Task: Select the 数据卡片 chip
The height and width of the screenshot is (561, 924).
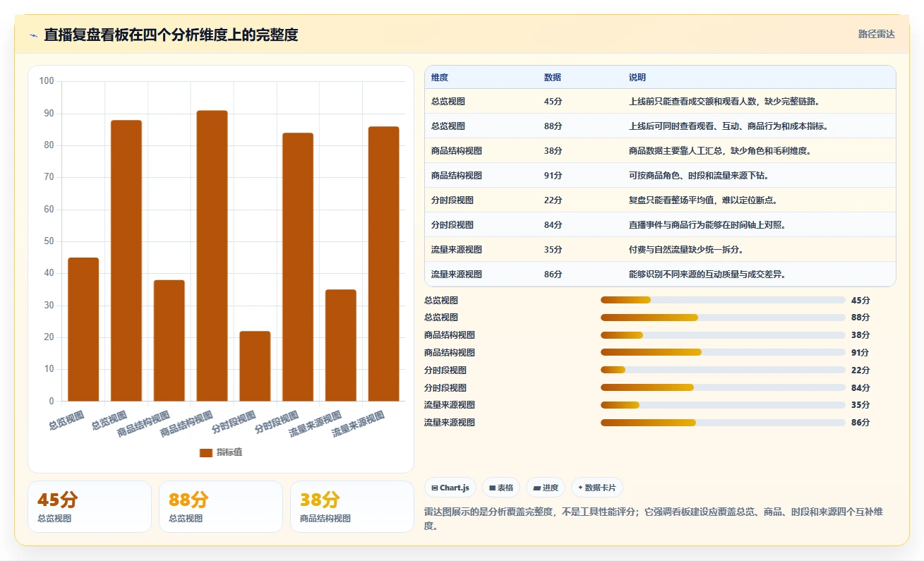Action: (x=597, y=488)
